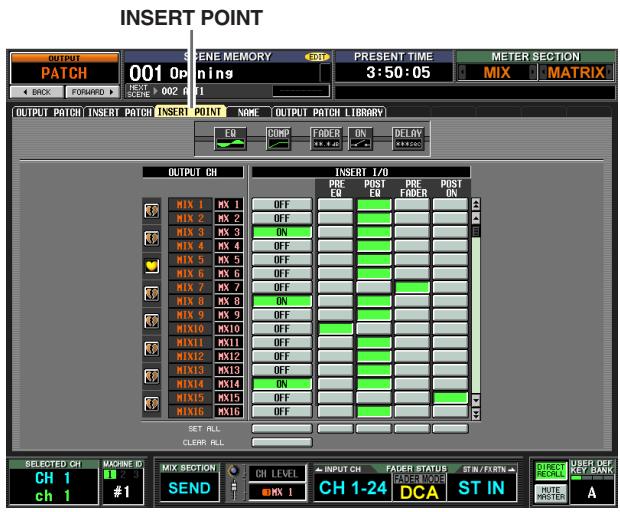This screenshot has width=620, height=512.
Task: Open the OUTPUT PATCH LIBRARY tab
Action: coord(329,112)
